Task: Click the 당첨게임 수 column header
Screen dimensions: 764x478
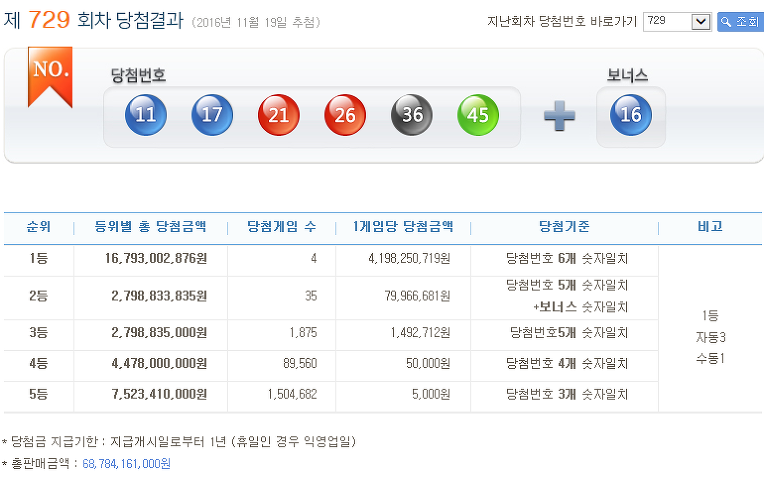Action: [282, 227]
